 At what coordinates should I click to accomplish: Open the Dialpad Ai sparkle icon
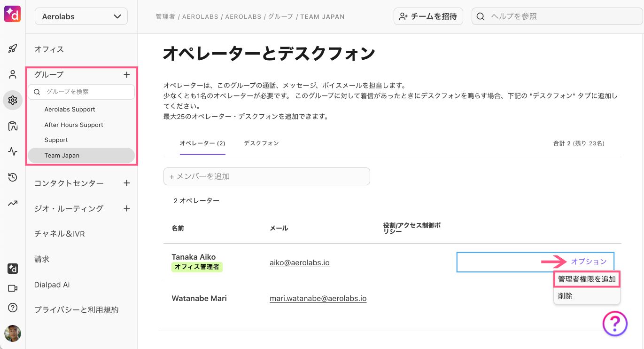pos(13,269)
